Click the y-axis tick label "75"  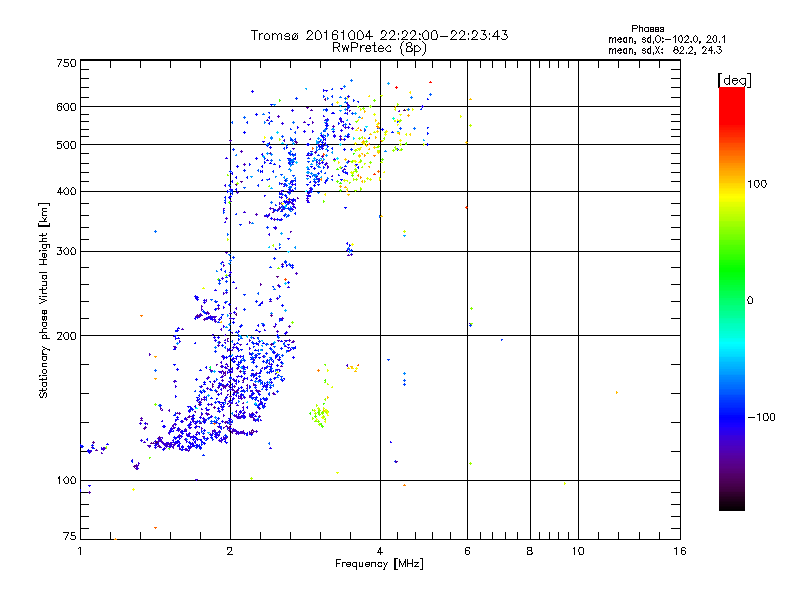pos(70,536)
